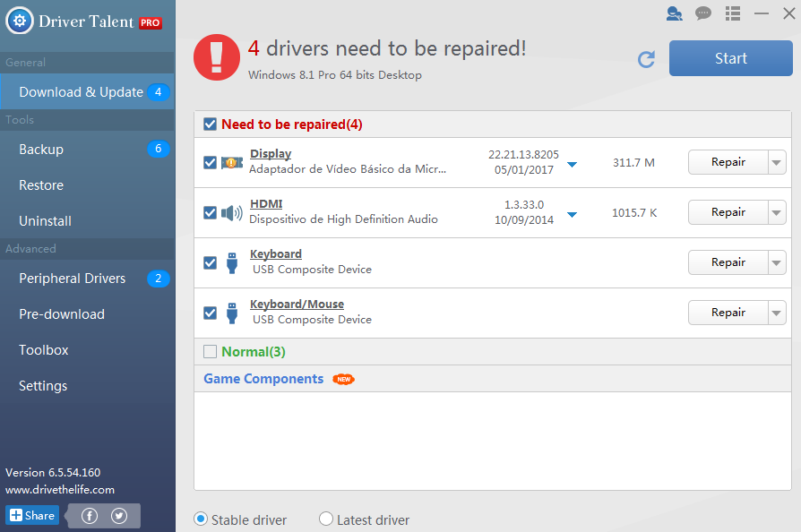This screenshot has height=532, width=801.
Task: Click the Display adapter device icon
Action: [x=232, y=163]
